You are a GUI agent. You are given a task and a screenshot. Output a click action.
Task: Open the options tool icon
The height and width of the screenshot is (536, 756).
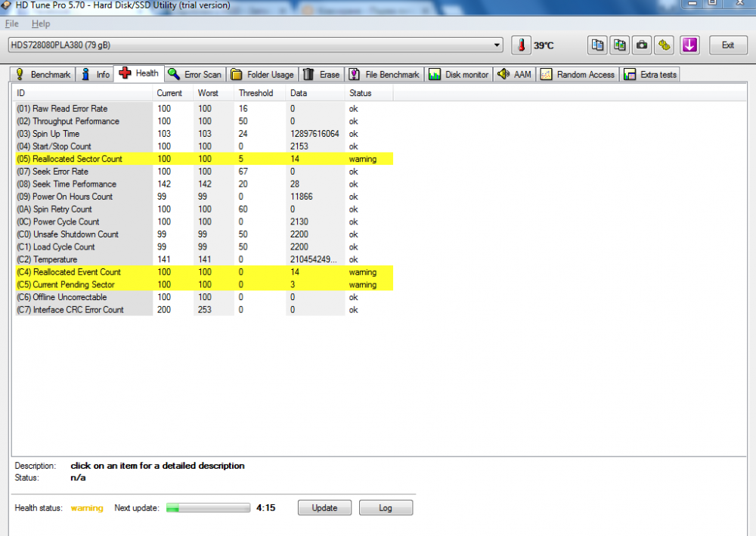point(665,45)
